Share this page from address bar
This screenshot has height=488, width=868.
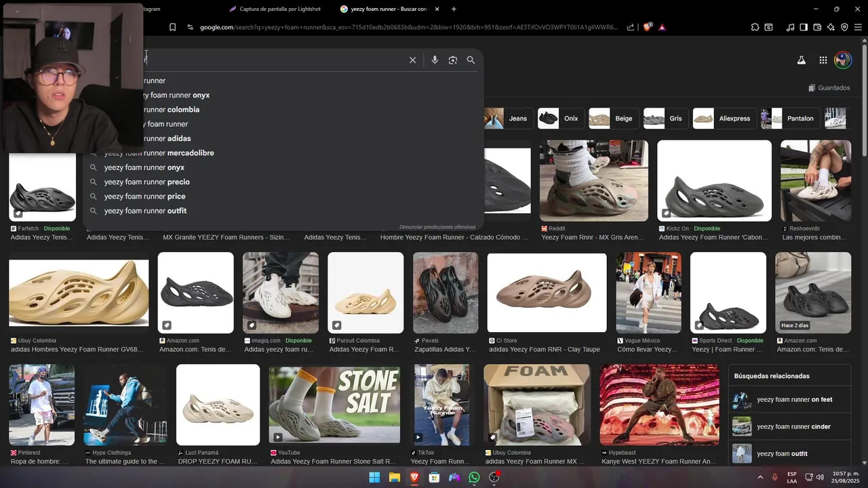(631, 27)
